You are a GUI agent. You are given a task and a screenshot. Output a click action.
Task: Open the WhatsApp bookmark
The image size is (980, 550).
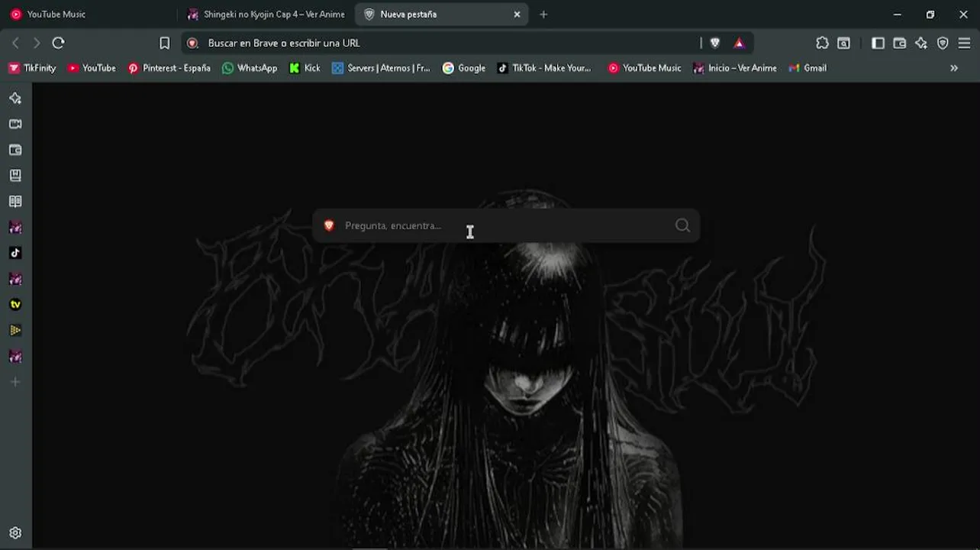[250, 68]
